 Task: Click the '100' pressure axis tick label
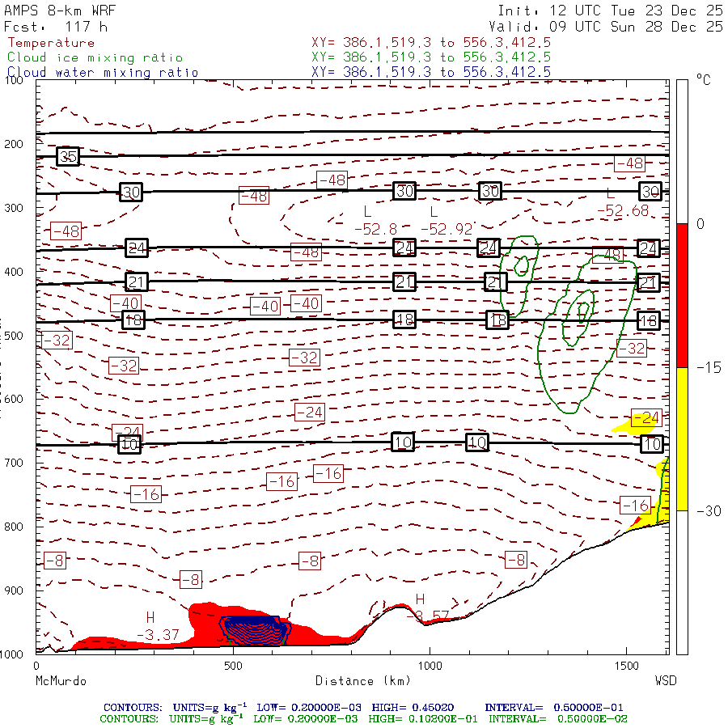pyautogui.click(x=14, y=80)
